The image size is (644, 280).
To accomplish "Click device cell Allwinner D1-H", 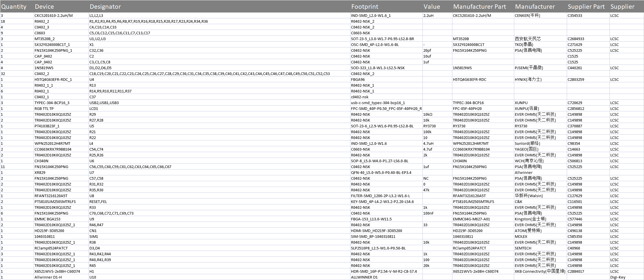I will click(48, 277).
